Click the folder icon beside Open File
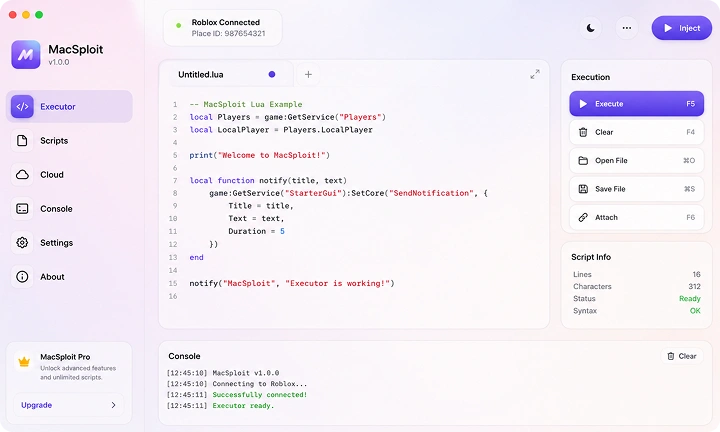The height and width of the screenshot is (432, 720). click(x=583, y=161)
